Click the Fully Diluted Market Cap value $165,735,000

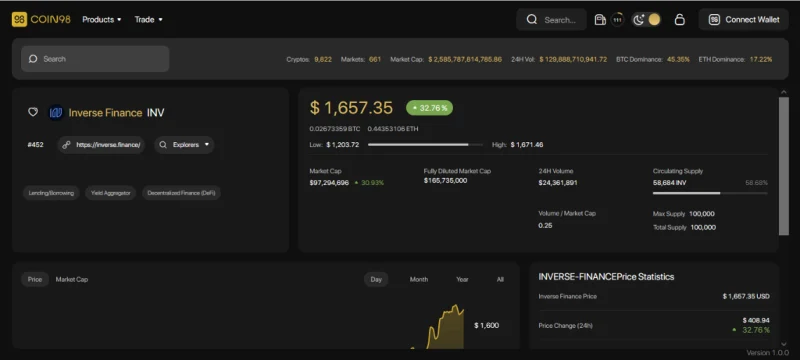click(x=445, y=181)
